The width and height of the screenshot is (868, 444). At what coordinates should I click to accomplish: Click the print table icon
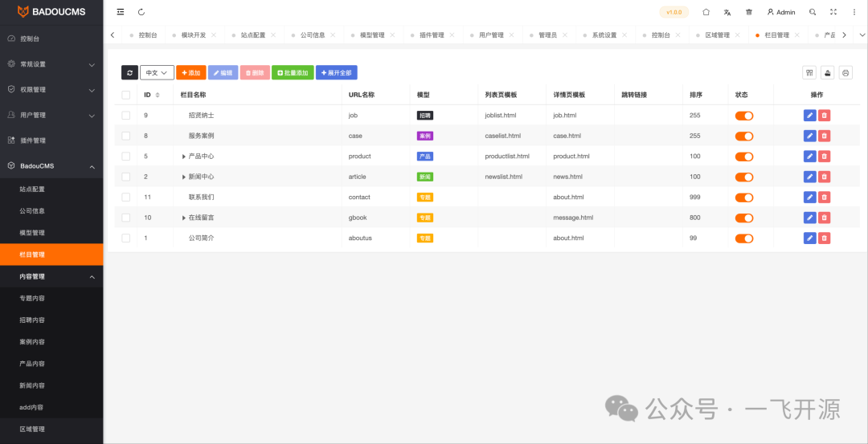click(x=845, y=72)
